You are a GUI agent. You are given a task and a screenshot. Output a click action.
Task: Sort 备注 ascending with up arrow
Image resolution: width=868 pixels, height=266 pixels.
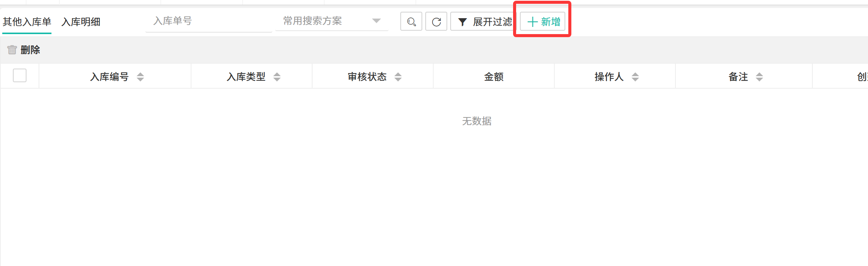click(x=759, y=74)
